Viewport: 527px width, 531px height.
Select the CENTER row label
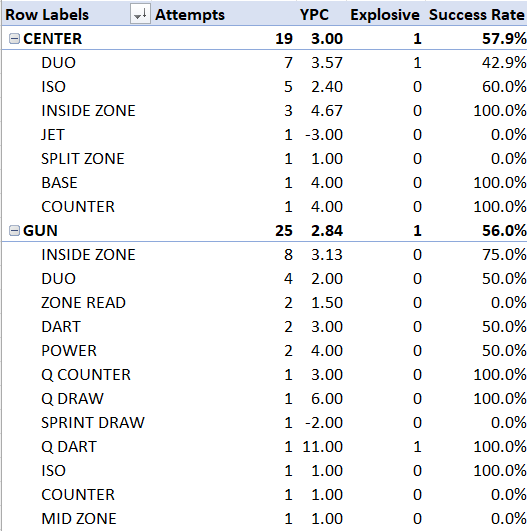52,39
